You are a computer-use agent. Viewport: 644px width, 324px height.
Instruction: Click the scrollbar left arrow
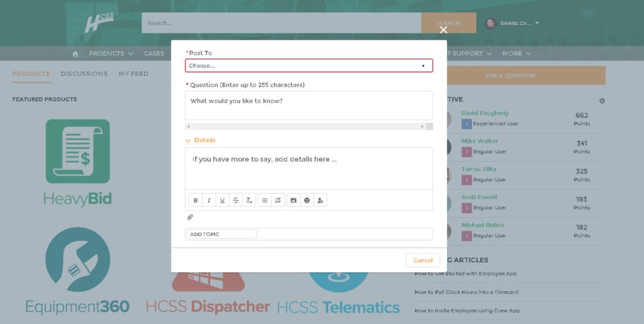(189, 126)
